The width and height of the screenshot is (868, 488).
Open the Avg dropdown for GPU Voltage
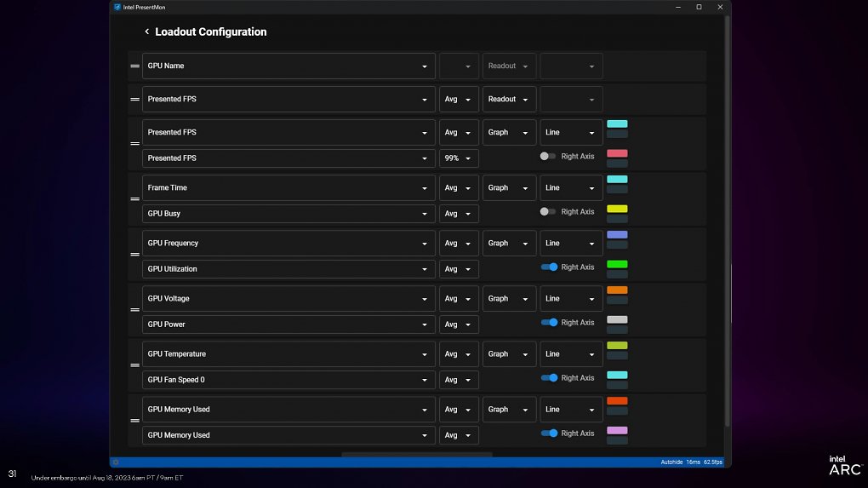tap(459, 299)
